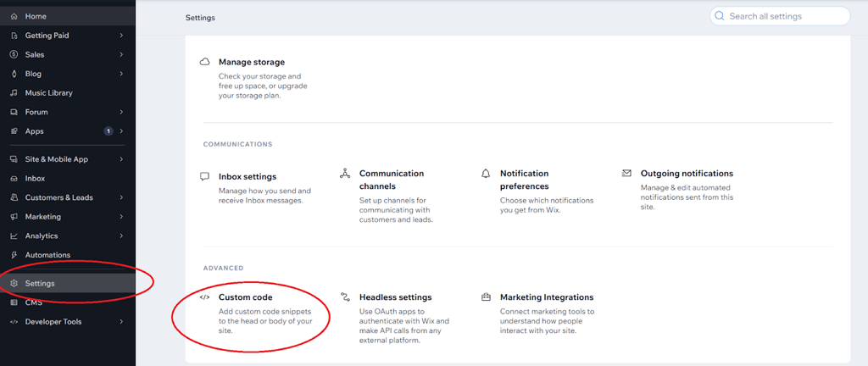The width and height of the screenshot is (868, 366).
Task: Click the Inbox settings chat bubble icon
Action: [204, 176]
